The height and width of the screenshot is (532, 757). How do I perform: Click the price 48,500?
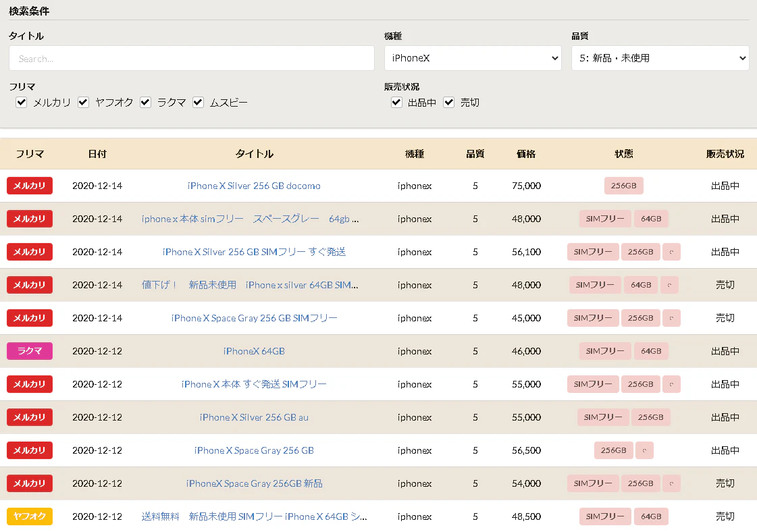point(526,516)
